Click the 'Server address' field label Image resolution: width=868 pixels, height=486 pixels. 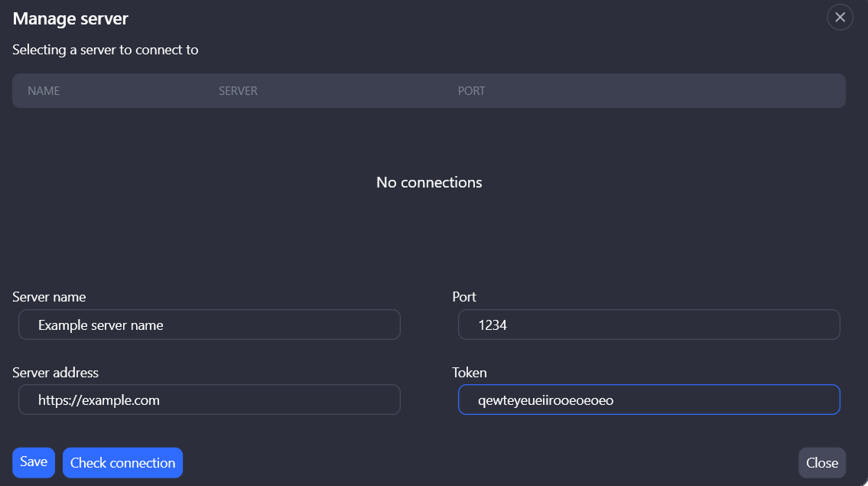[x=55, y=373]
